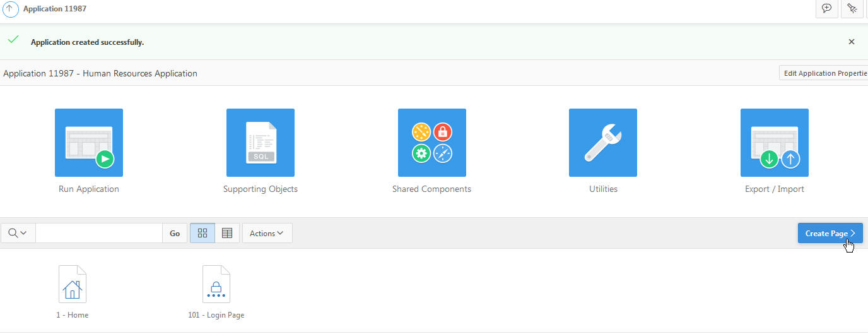The image size is (868, 334).
Task: Click the Go search button
Action: click(x=175, y=233)
